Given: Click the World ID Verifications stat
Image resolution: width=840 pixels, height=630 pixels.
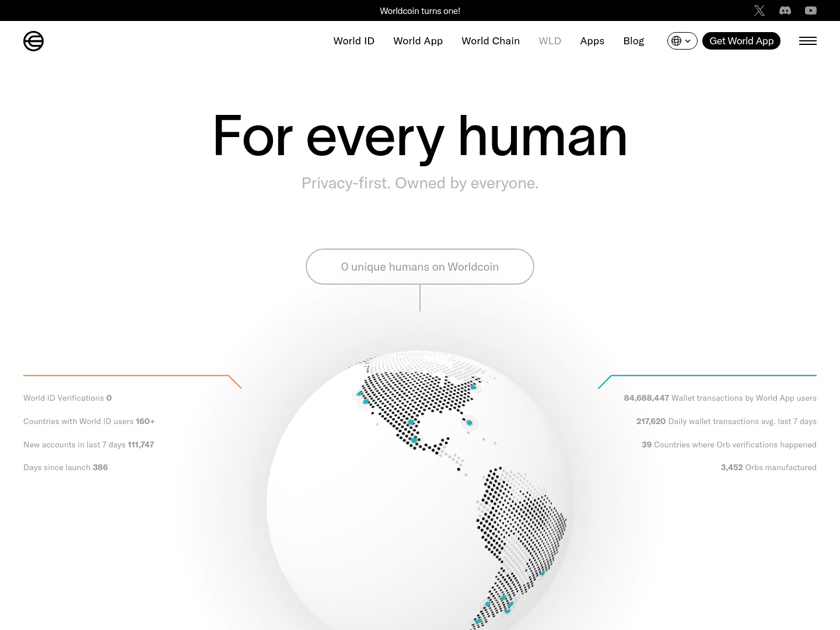Looking at the screenshot, I should (68, 398).
